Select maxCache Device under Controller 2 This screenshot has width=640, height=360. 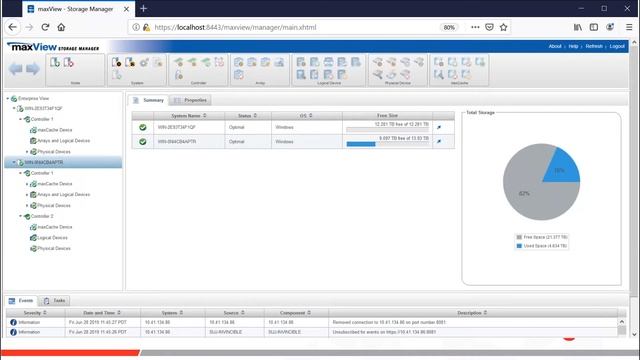pos(55,227)
